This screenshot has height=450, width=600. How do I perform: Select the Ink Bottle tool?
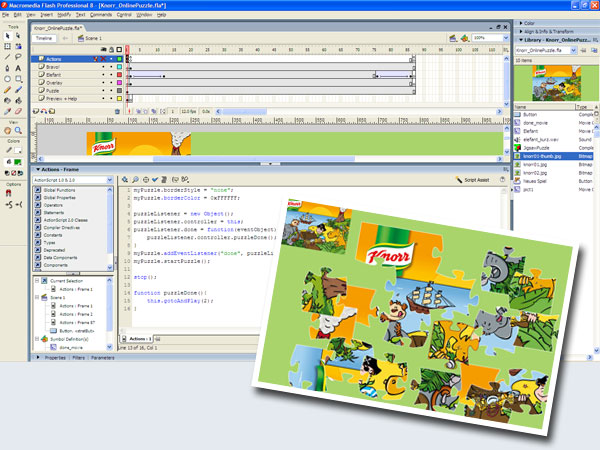point(8,101)
